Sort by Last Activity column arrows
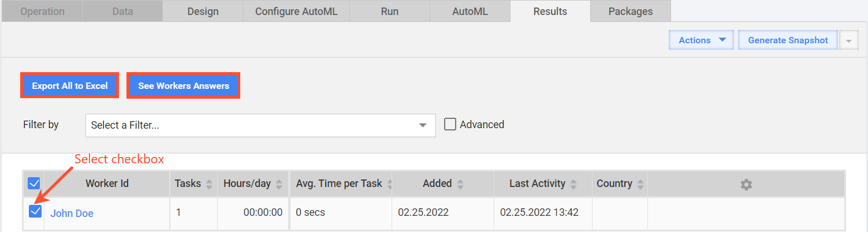Screen dimensions: 868x232 573,184
